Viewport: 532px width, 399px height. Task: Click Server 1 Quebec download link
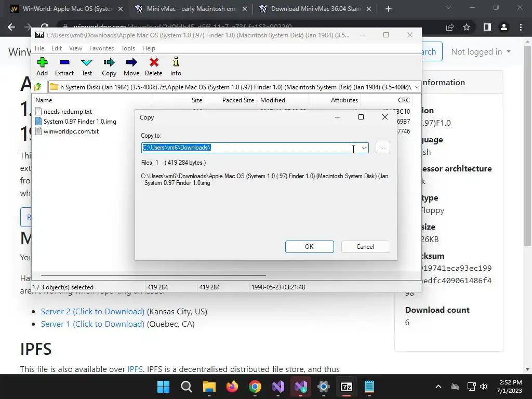pos(92,324)
